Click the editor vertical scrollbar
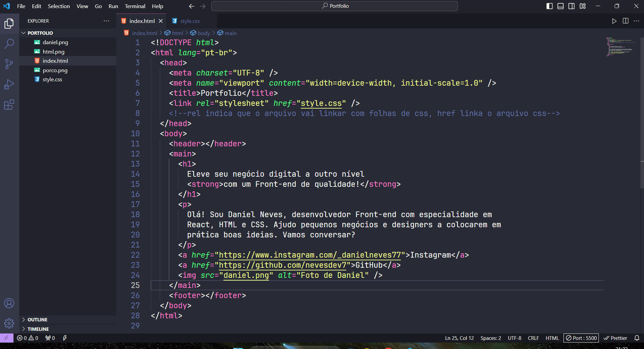The height and width of the screenshot is (349, 644). (x=642, y=113)
